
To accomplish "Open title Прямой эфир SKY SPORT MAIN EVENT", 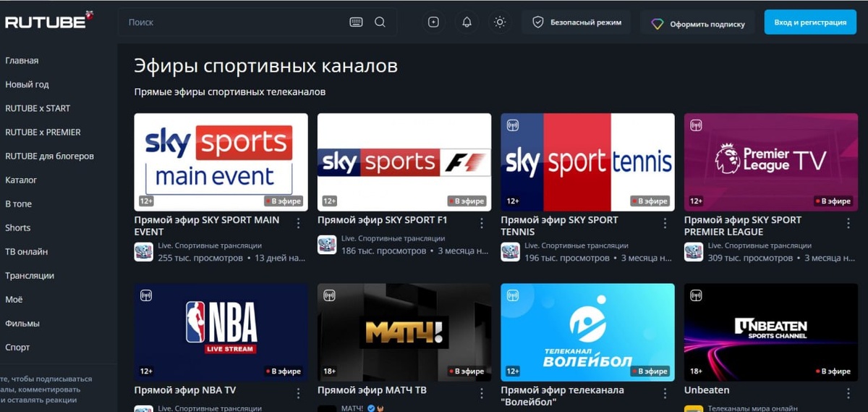I will [207, 226].
